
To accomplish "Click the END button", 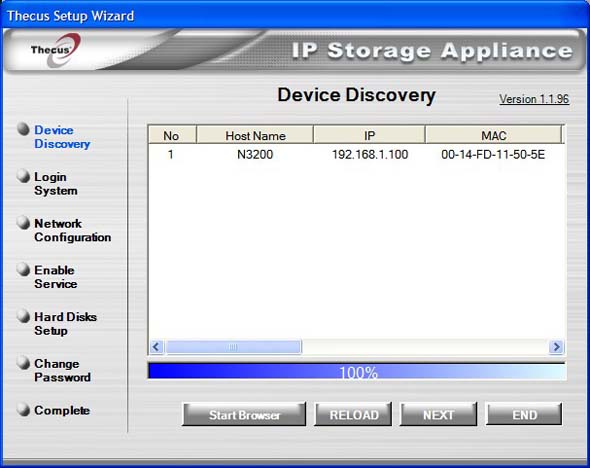I will click(x=524, y=415).
